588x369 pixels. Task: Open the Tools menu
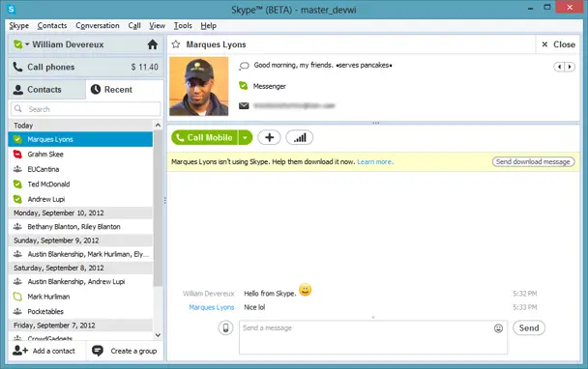tap(183, 26)
